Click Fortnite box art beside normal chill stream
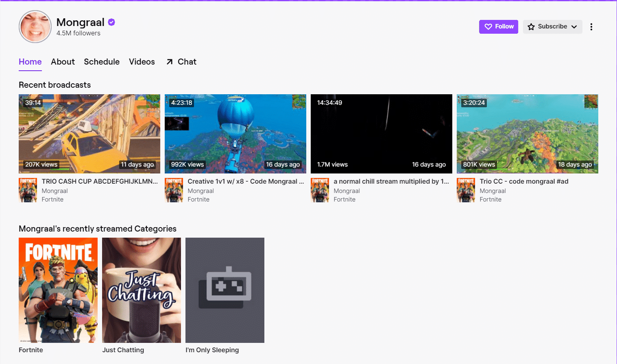This screenshot has height=364, width=617. tap(320, 190)
